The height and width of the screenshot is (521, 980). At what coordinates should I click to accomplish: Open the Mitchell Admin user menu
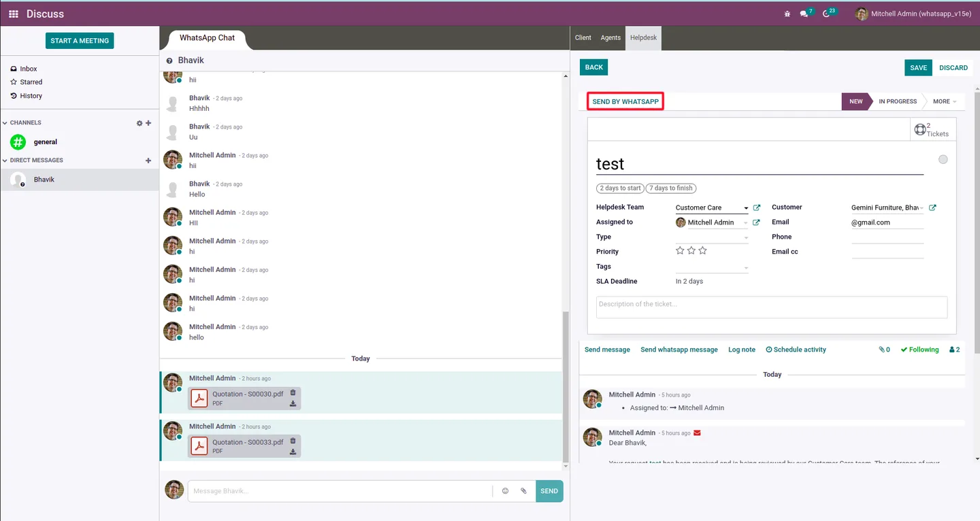pyautogui.click(x=913, y=14)
